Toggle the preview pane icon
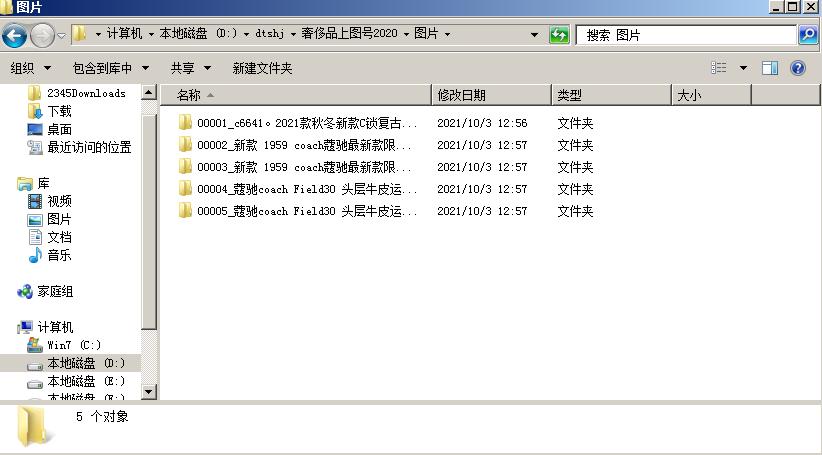The height and width of the screenshot is (455, 822). click(x=770, y=68)
